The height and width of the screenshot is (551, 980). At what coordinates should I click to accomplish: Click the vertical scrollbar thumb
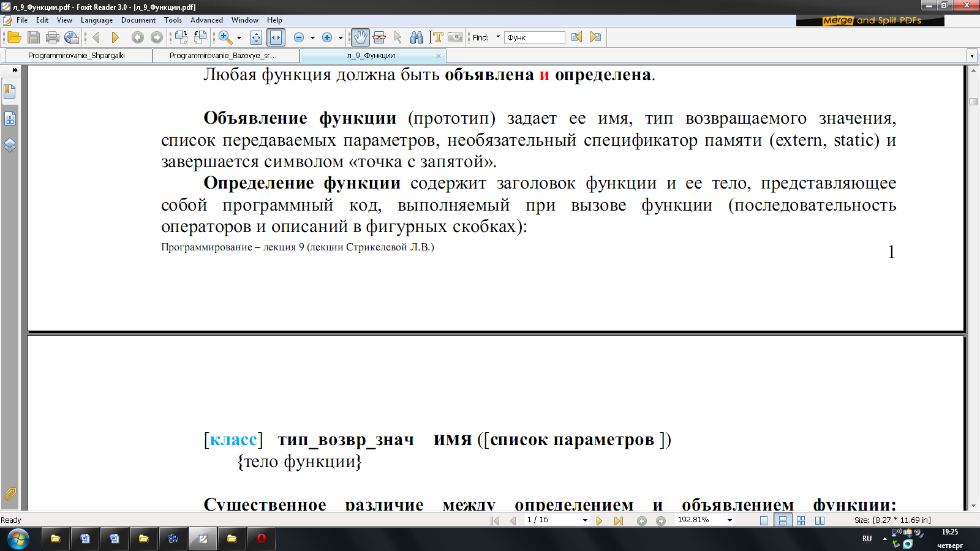coord(974,102)
